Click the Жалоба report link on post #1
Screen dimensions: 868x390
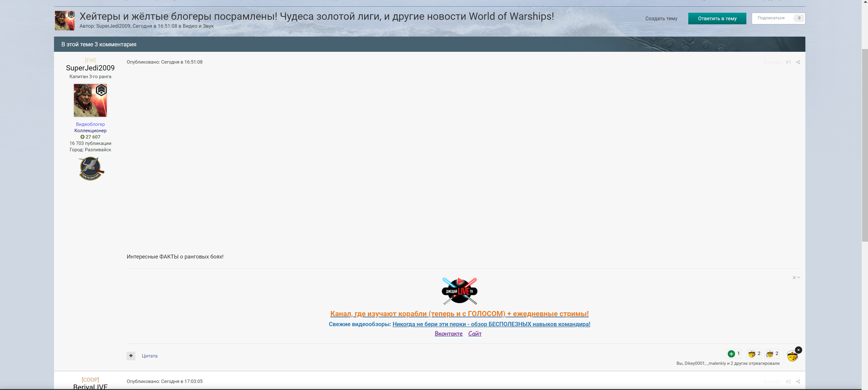(772, 62)
